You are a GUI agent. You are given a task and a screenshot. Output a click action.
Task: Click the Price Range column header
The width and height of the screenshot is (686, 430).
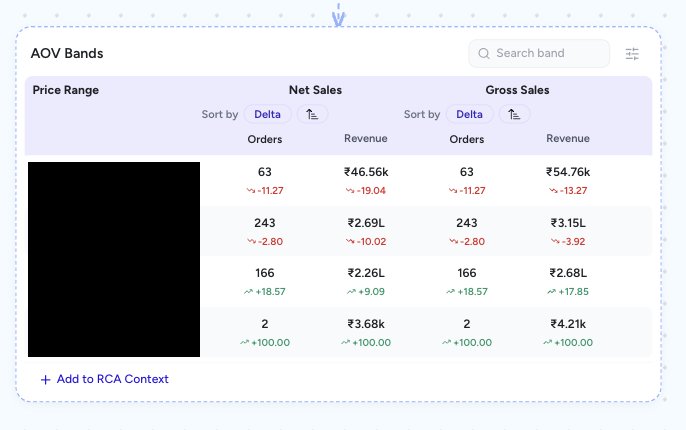(66, 90)
